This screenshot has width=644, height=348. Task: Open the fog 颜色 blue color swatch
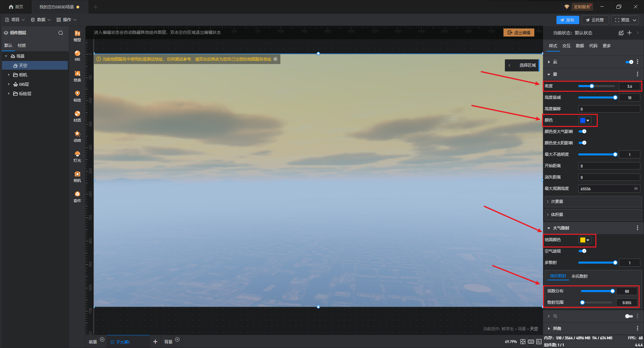(x=585, y=121)
